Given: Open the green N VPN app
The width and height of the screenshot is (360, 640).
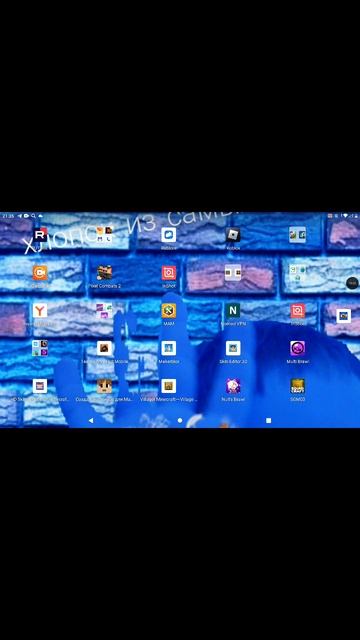Looking at the screenshot, I should [x=233, y=311].
